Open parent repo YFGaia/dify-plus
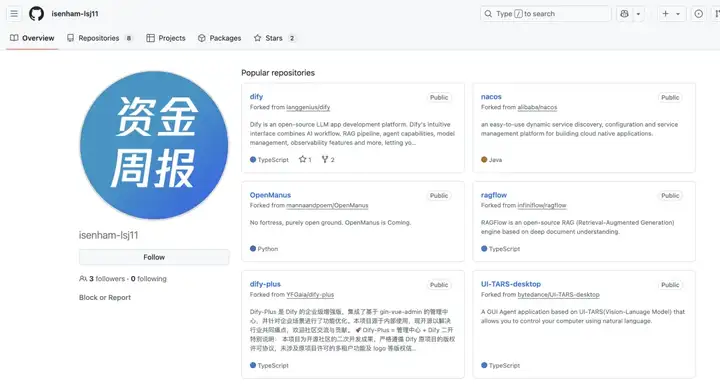 click(310, 295)
